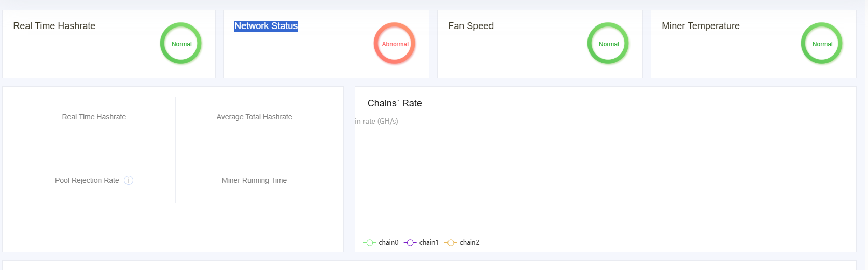Click the horizontal x-axis line of the chart
Viewport: 868px width, 270px height.
pos(603,232)
